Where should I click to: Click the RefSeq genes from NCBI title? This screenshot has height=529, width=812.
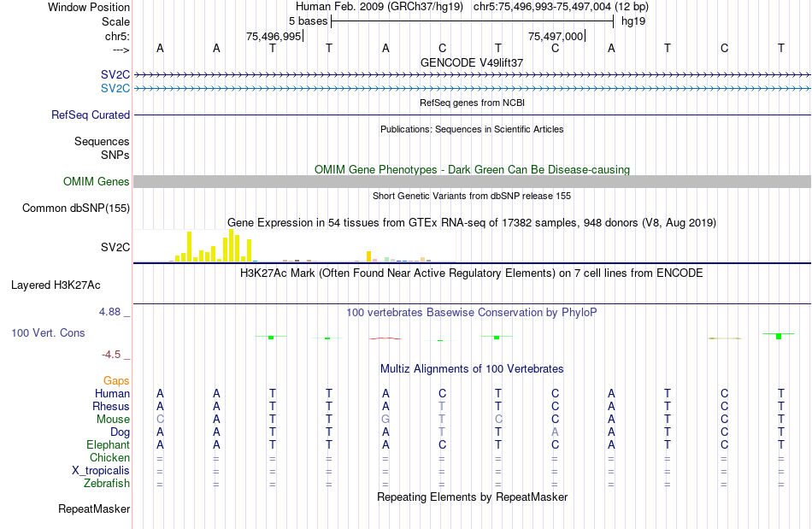473,103
